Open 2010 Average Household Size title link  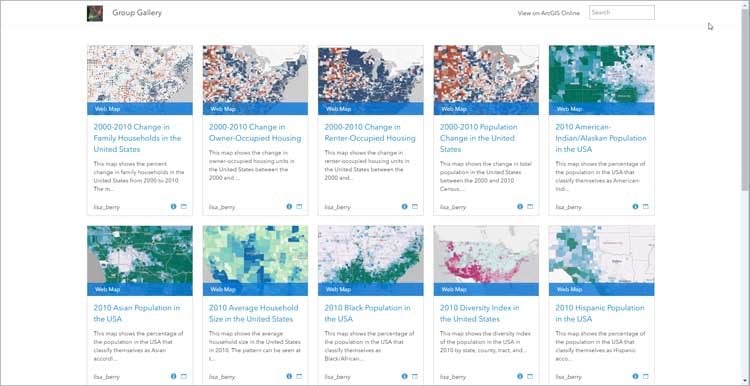coord(254,313)
